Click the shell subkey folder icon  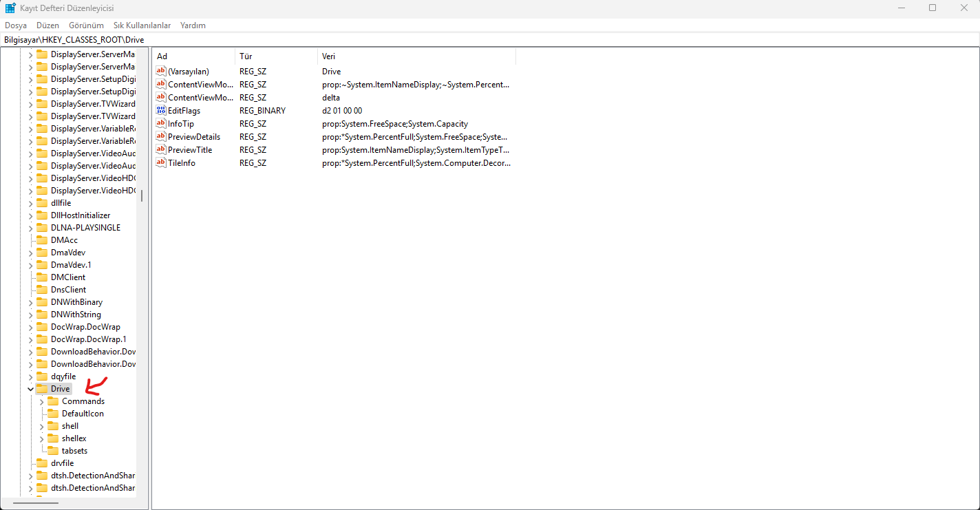coord(53,426)
